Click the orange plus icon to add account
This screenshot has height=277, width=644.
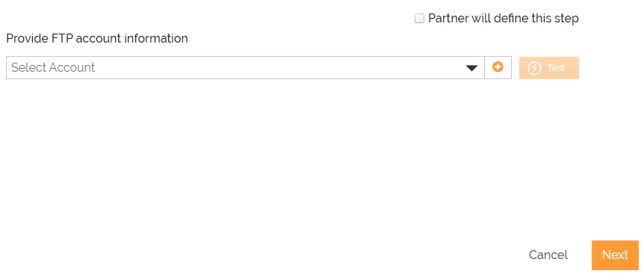click(498, 67)
